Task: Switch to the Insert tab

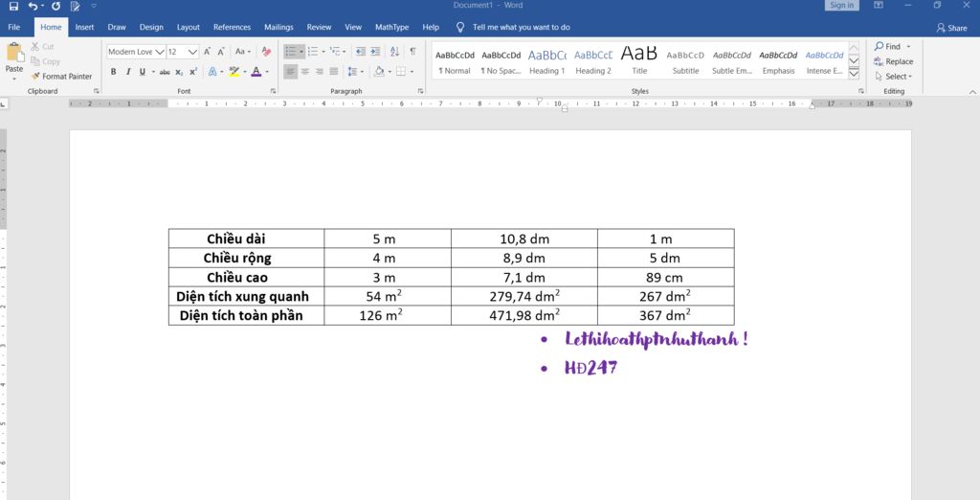Action: (84, 27)
